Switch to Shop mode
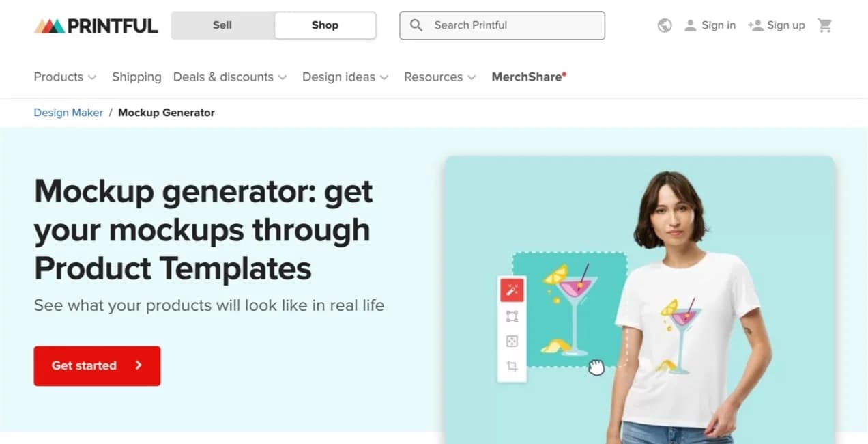Screen dimensions: 868x444 (x=325, y=25)
